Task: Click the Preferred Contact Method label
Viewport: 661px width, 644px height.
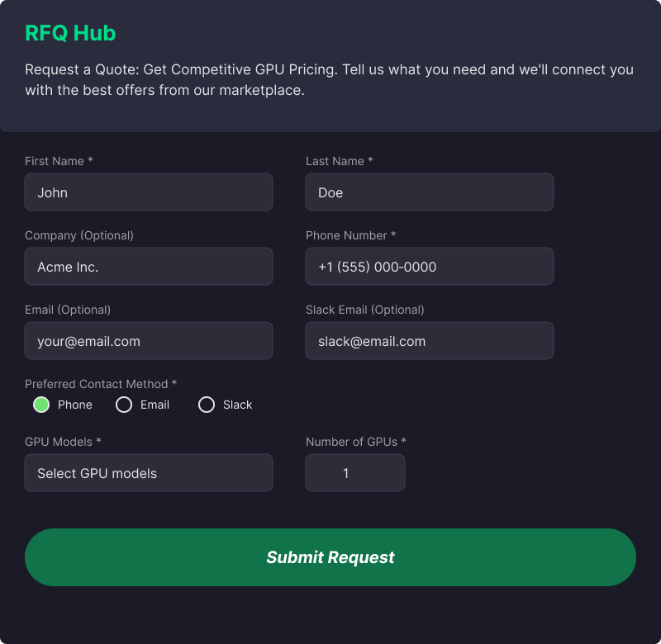Action: pos(101,384)
